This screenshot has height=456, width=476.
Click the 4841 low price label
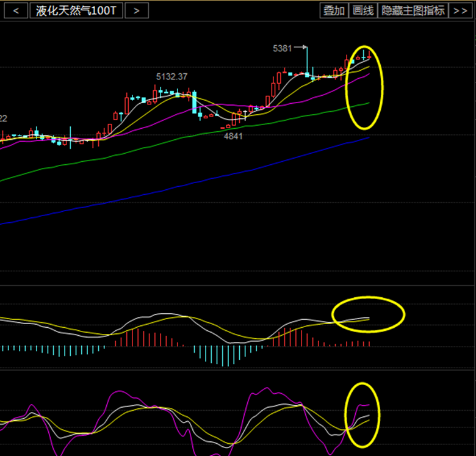233,136
